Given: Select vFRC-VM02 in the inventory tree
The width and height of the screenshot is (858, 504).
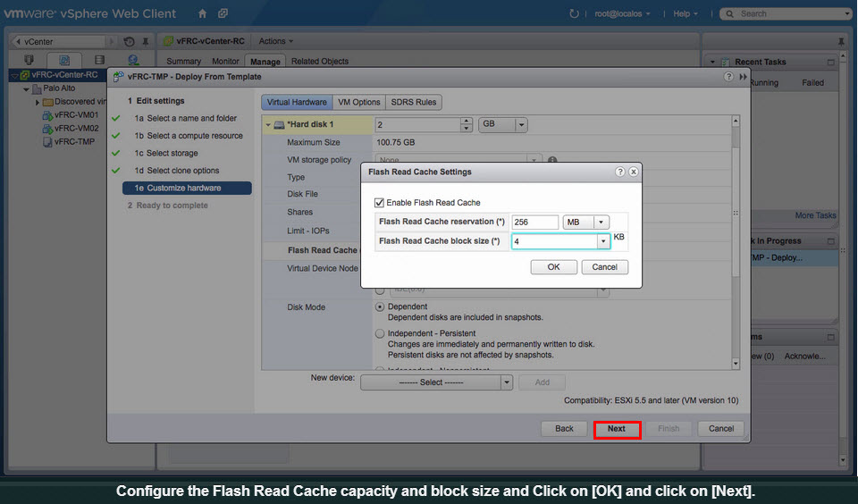Looking at the screenshot, I should coord(70,129).
